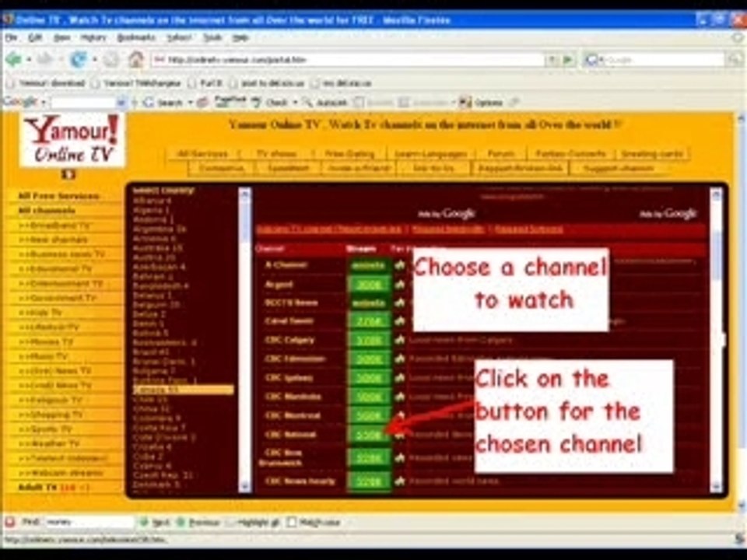747x560 pixels.
Task: Click the Find Previous green arrow
Action: tap(181, 522)
